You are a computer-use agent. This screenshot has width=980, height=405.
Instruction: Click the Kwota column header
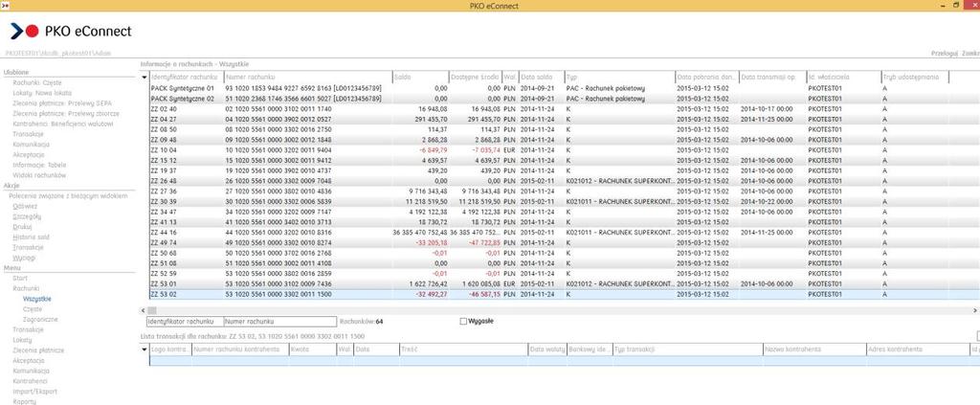pyautogui.click(x=313, y=349)
